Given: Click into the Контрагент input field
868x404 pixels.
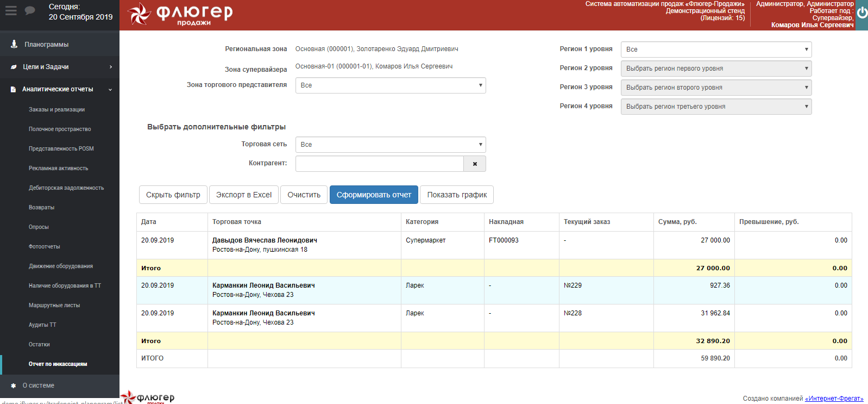Looking at the screenshot, I should (x=379, y=164).
